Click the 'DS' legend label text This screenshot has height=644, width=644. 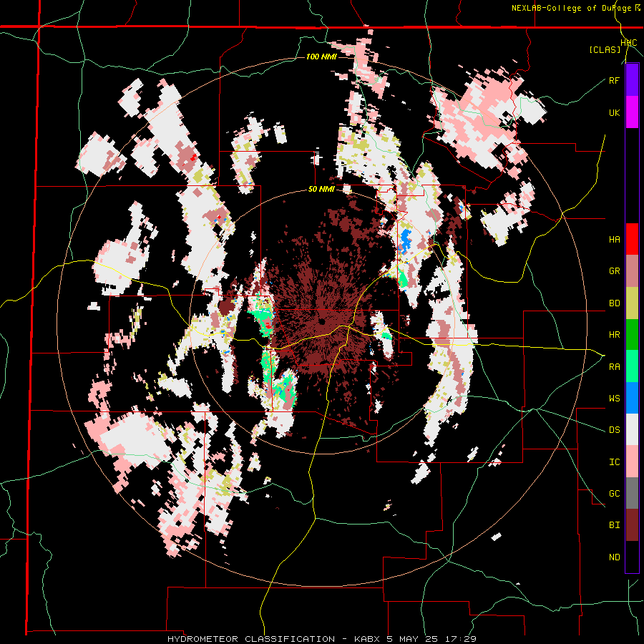coord(614,430)
